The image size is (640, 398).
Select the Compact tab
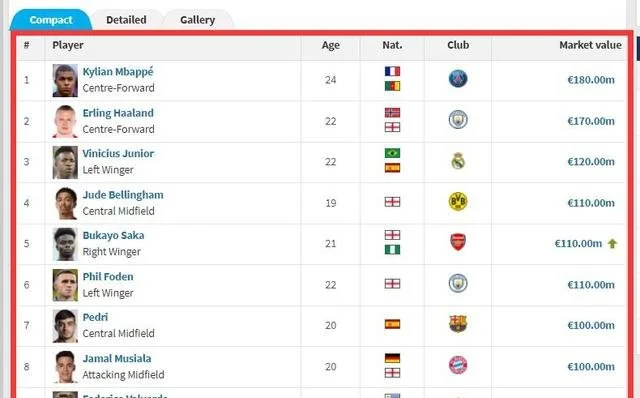[x=51, y=20]
